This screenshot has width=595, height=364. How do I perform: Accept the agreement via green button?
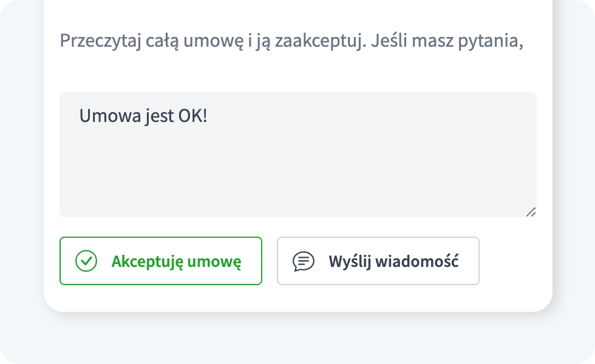pos(160,261)
